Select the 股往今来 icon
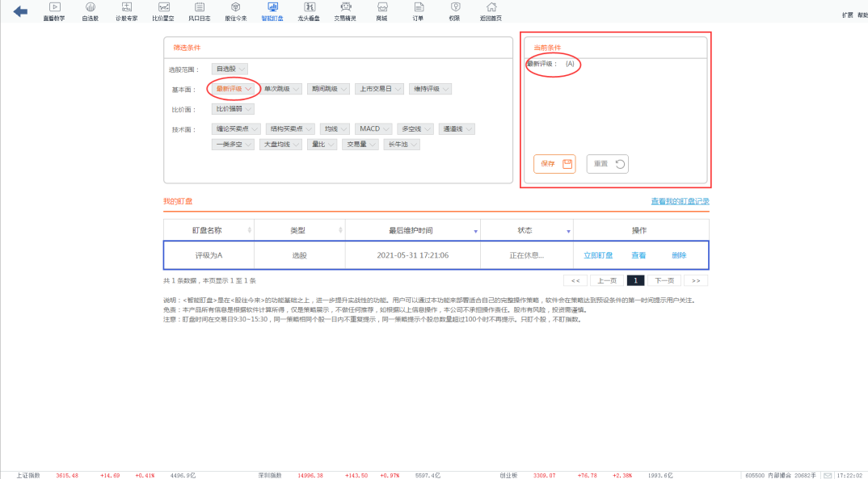The image size is (868, 479). coord(235,11)
